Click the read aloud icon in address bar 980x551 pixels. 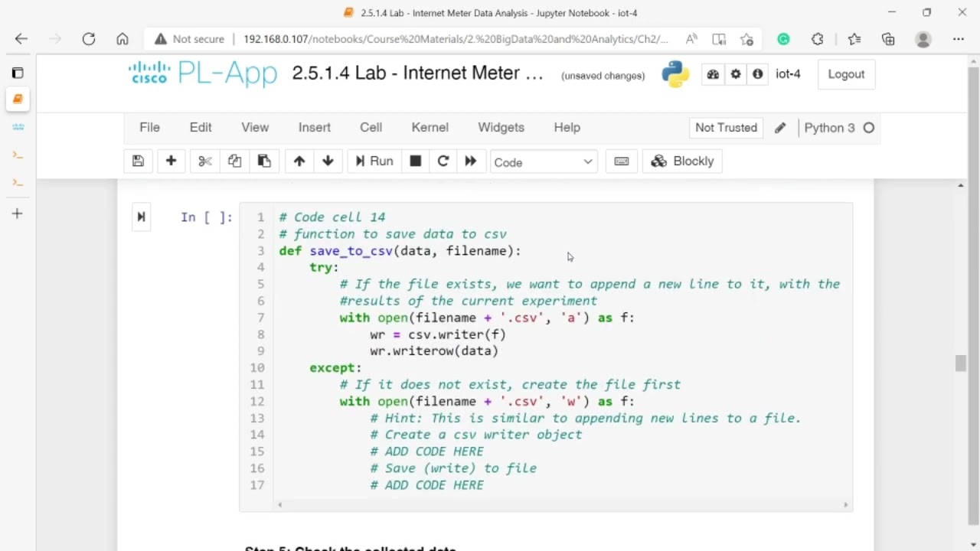tap(691, 39)
